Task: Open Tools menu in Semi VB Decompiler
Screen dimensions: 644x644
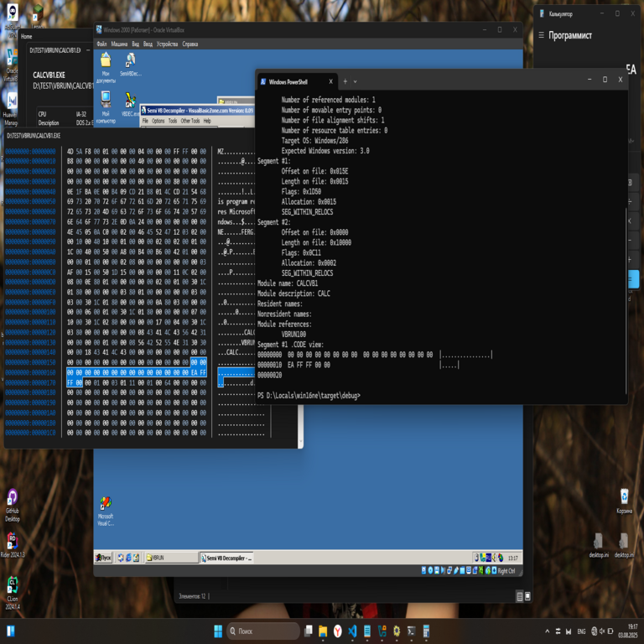Action: click(x=173, y=121)
